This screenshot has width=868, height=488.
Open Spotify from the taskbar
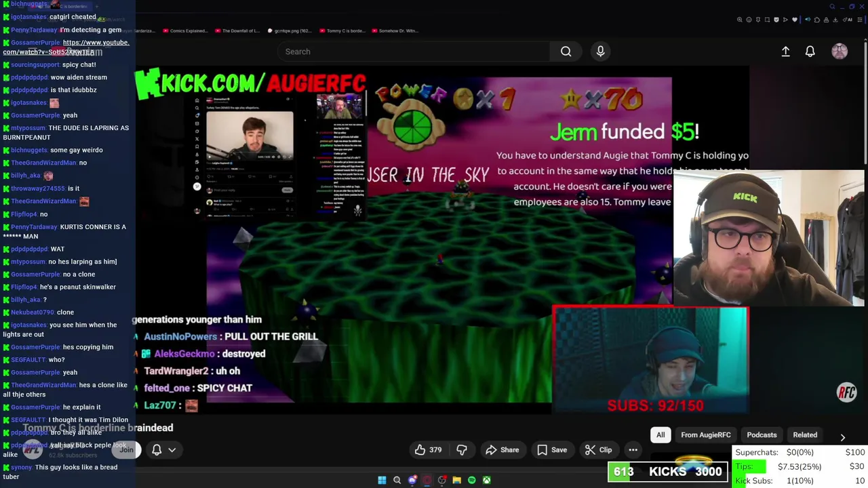[471, 480]
